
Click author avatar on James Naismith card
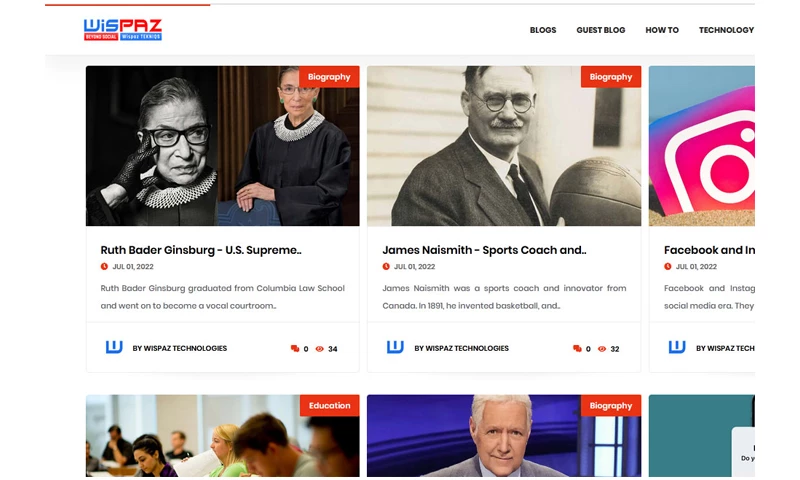tap(395, 347)
